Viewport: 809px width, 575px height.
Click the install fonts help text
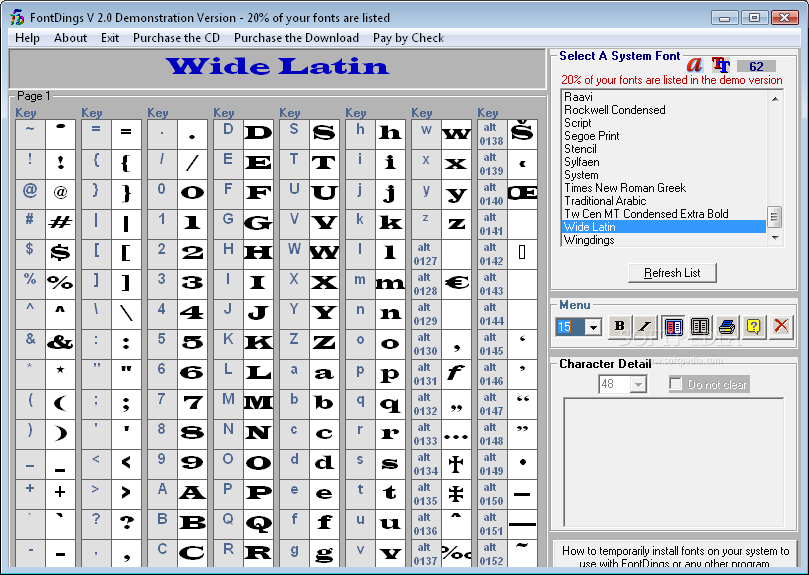coord(675,557)
